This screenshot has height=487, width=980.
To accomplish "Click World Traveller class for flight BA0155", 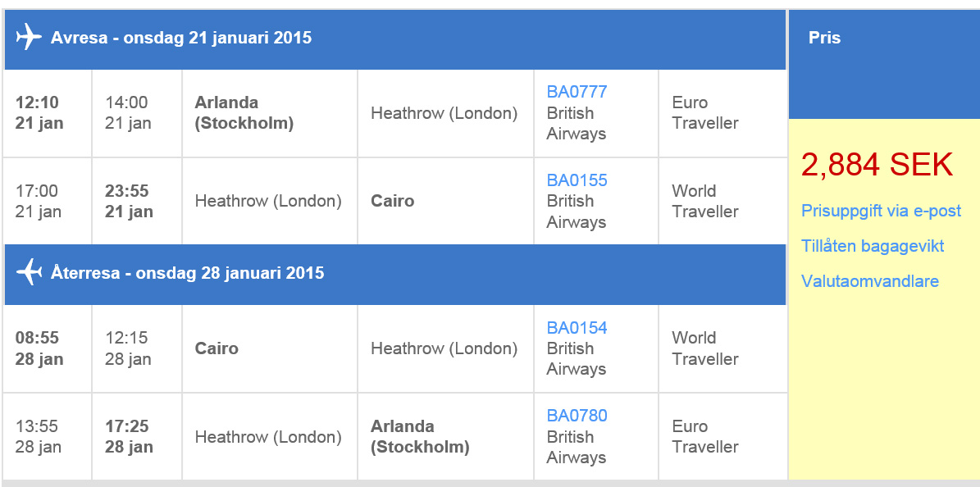I will (704, 201).
